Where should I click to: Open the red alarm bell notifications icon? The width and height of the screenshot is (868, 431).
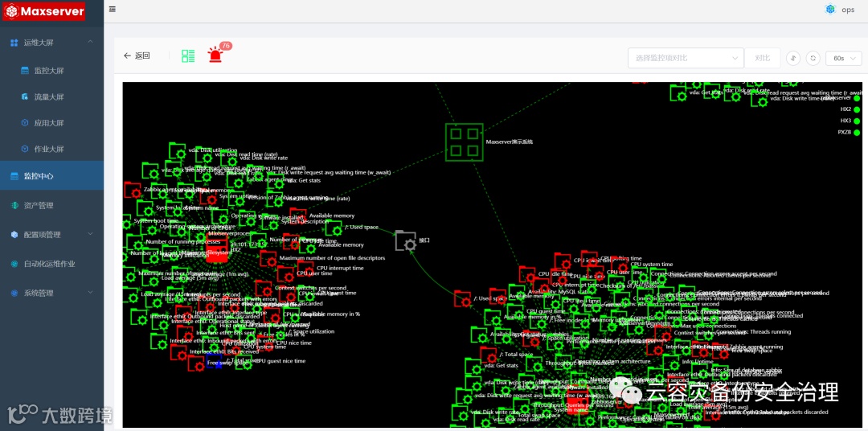pos(215,55)
